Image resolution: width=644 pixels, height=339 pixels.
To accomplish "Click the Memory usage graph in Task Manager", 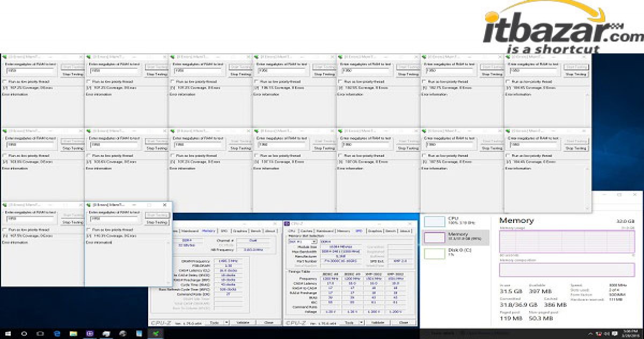I will (x=567, y=242).
